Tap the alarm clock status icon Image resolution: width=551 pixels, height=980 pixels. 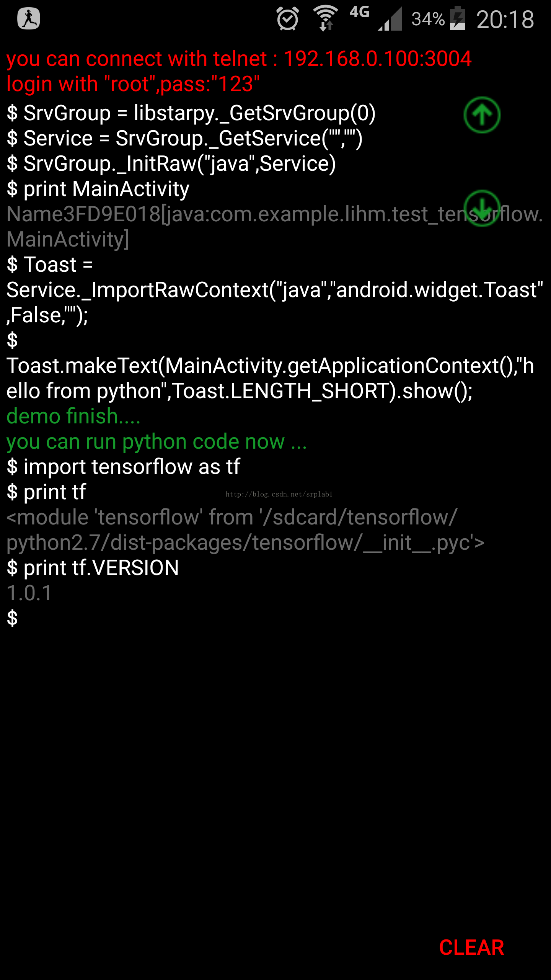[287, 19]
